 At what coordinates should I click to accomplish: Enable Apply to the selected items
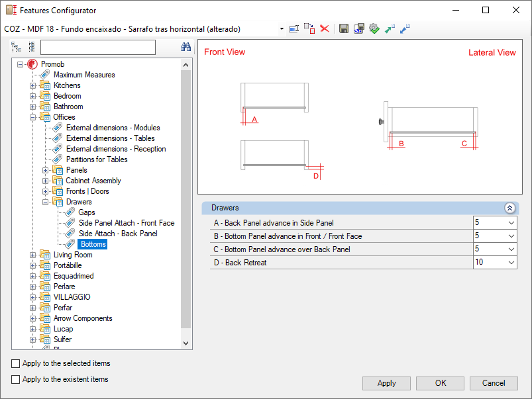pos(16,363)
